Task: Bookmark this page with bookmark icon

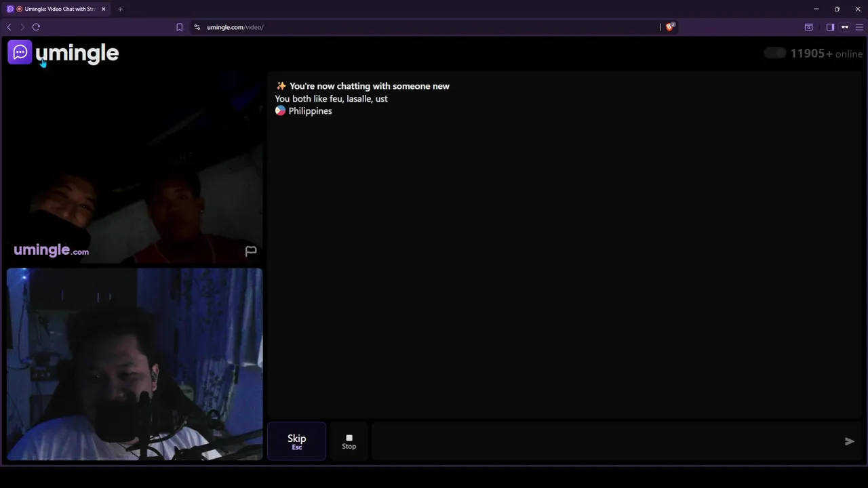Action: 179,27
